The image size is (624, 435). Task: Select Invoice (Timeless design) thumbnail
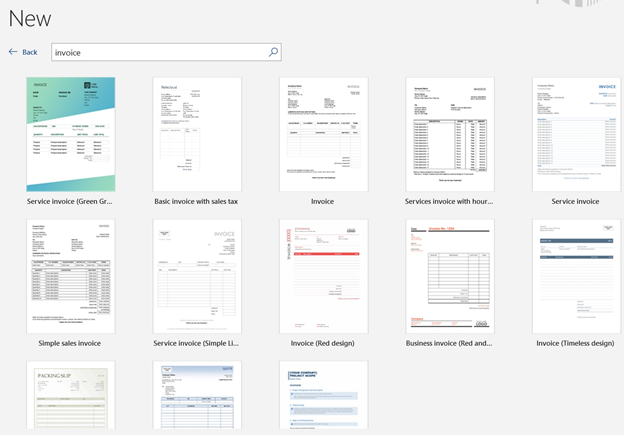pyautogui.click(x=576, y=276)
